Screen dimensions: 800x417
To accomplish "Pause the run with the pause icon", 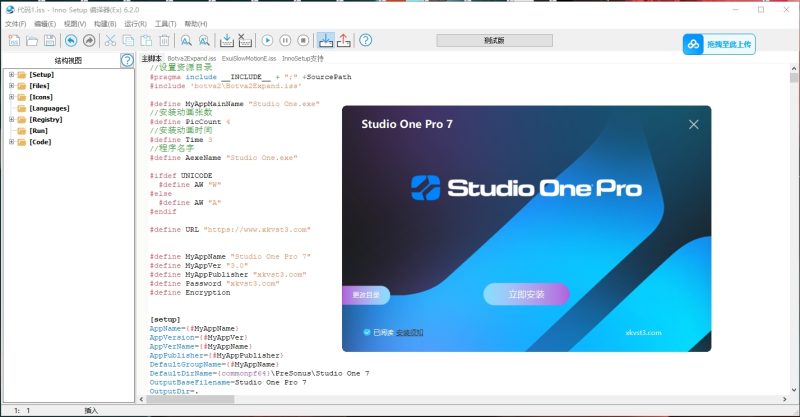I will coord(285,40).
